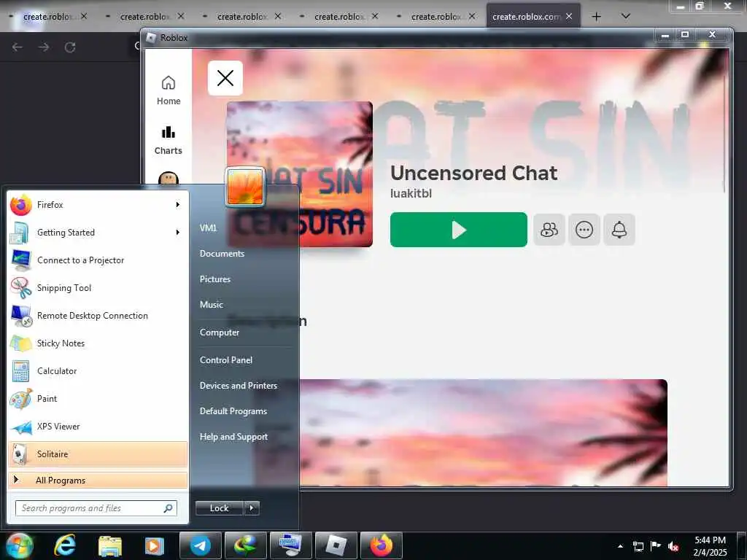
Task: Click the browser Forward arrow
Action: click(44, 47)
